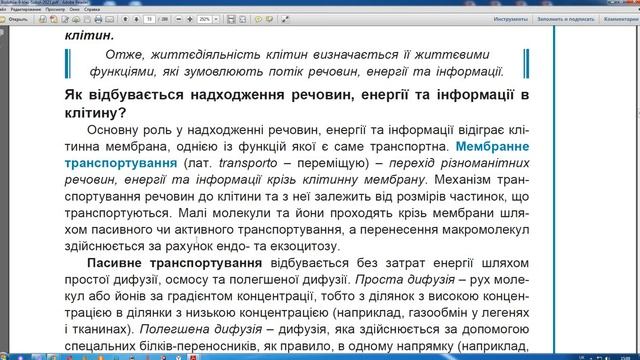Click the toolbar icon left of the edit document icon
Viewport: 640px width, 360px height.
click(x=53, y=19)
